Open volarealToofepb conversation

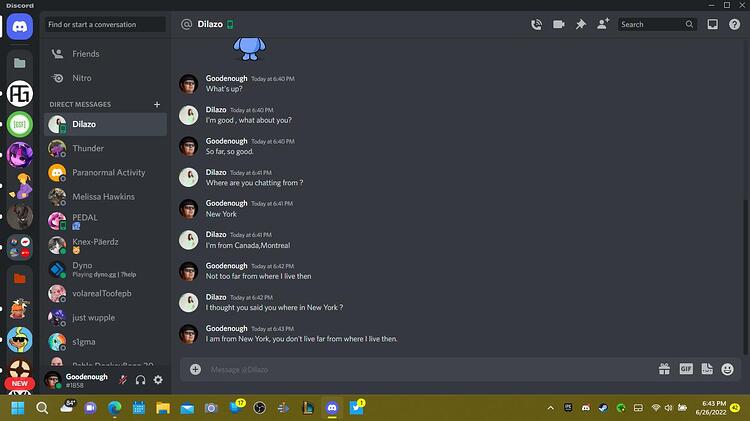[x=105, y=294]
